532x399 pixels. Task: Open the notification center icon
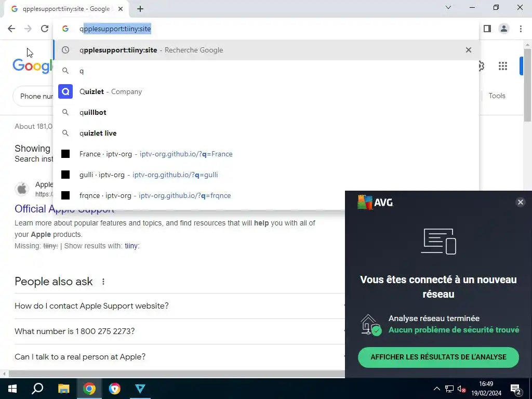pyautogui.click(x=515, y=389)
